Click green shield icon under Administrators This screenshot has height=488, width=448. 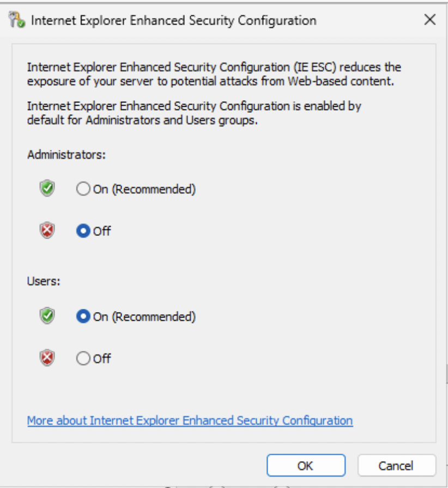click(47, 189)
